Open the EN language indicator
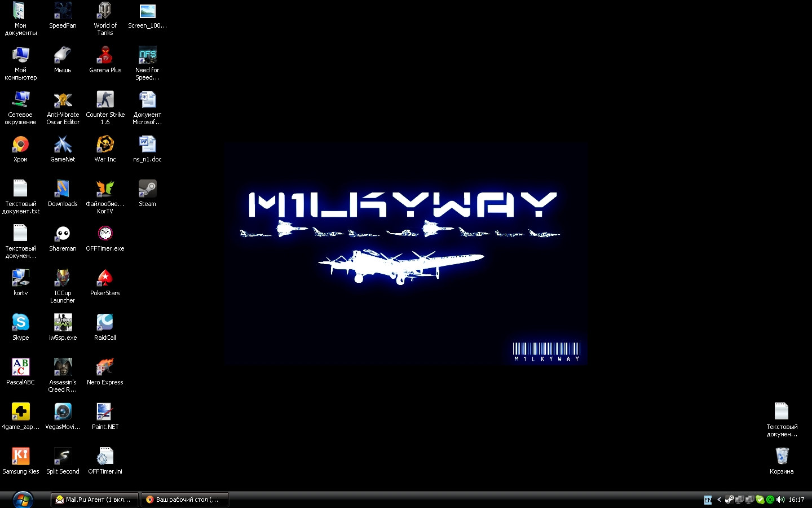The image size is (812, 508). 708,500
